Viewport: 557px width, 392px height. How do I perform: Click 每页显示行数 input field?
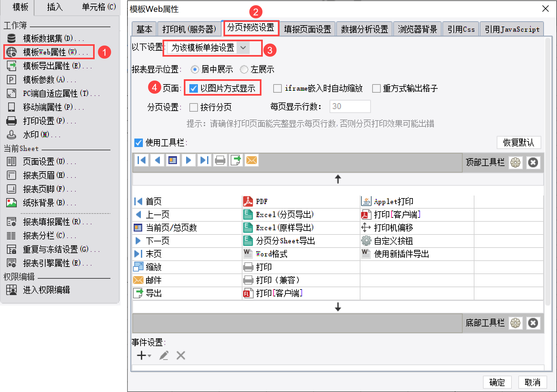pos(350,106)
